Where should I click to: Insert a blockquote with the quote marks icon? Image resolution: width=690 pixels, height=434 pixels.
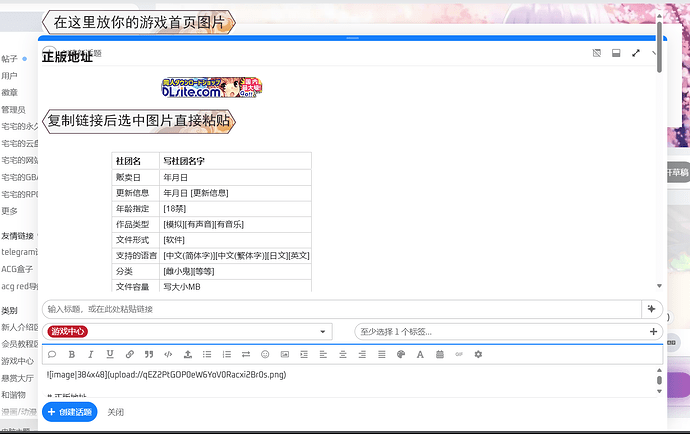coord(149,354)
